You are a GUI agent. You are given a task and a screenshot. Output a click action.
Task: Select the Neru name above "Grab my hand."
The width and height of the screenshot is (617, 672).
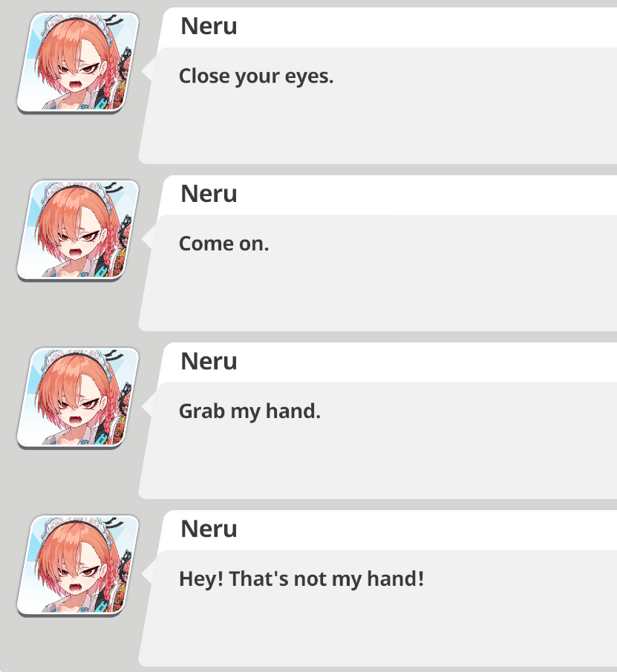coord(209,362)
